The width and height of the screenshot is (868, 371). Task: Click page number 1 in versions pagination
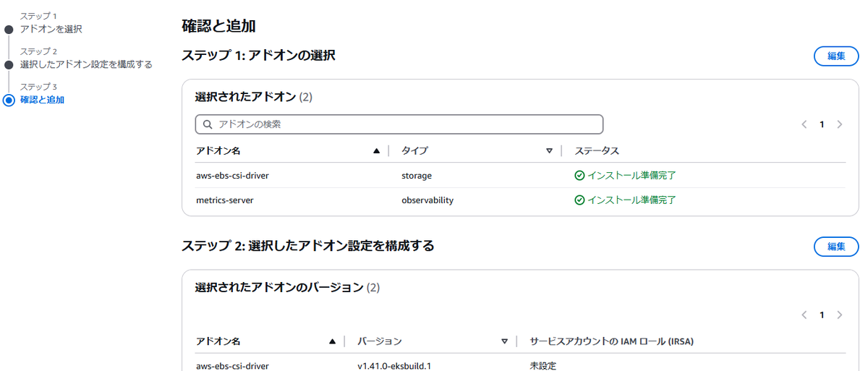tap(822, 315)
